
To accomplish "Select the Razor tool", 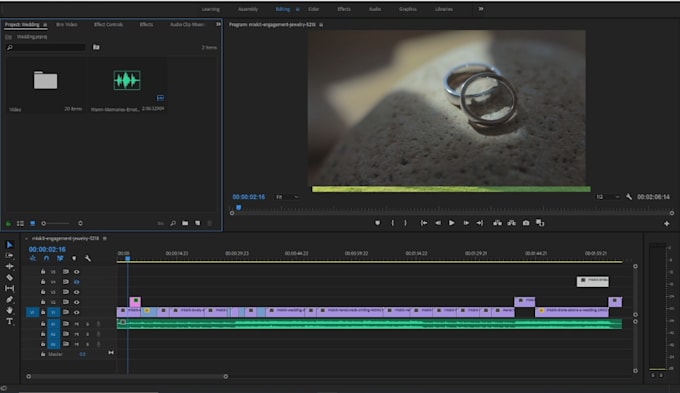I will [10, 277].
